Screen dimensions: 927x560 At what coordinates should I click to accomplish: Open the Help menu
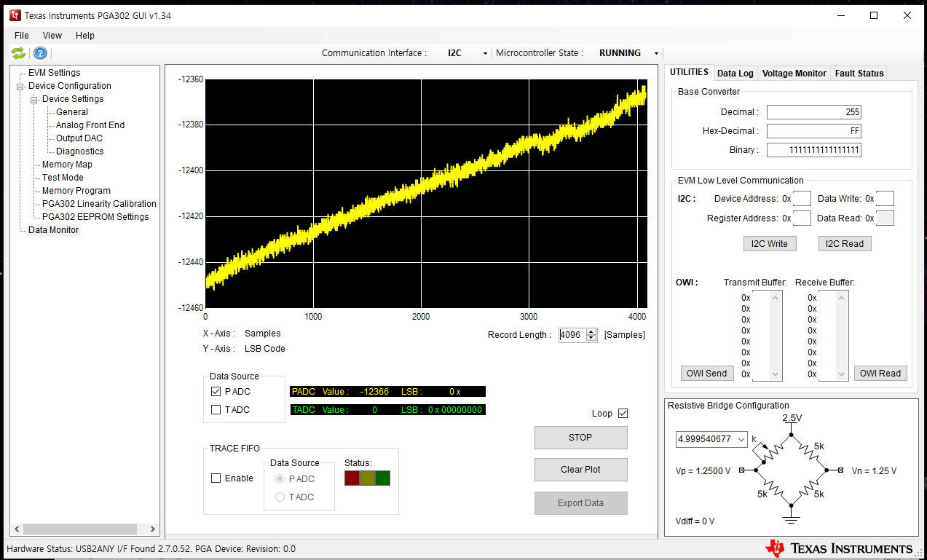coord(85,35)
